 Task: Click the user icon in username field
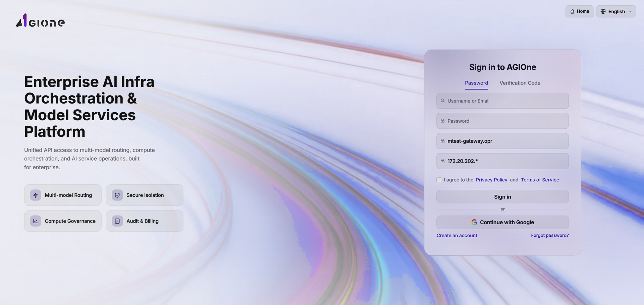point(443,101)
